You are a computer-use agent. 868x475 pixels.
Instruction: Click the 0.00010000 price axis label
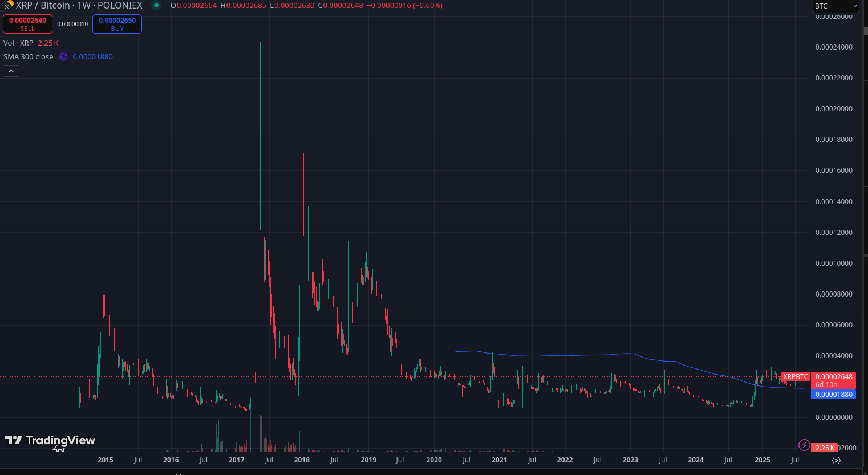[834, 263]
